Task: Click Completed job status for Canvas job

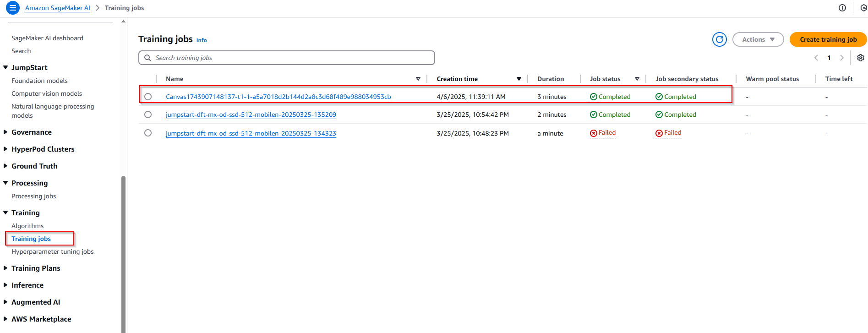Action: click(x=610, y=97)
